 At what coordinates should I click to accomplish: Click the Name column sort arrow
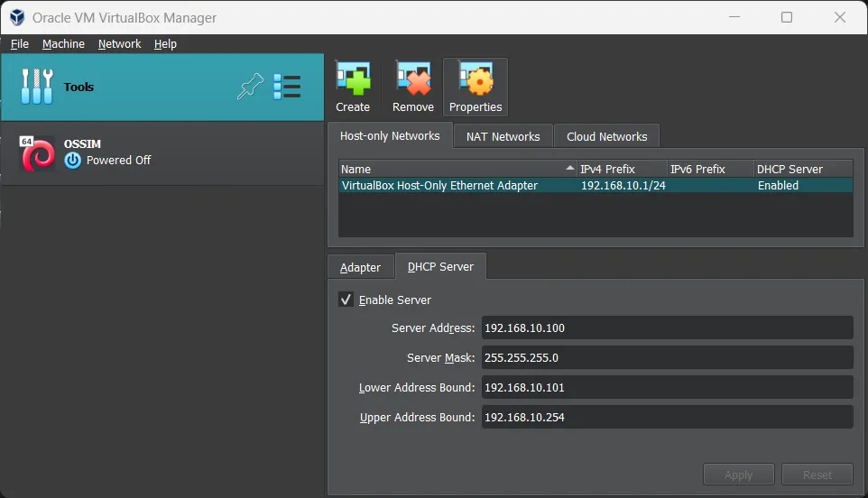(569, 168)
